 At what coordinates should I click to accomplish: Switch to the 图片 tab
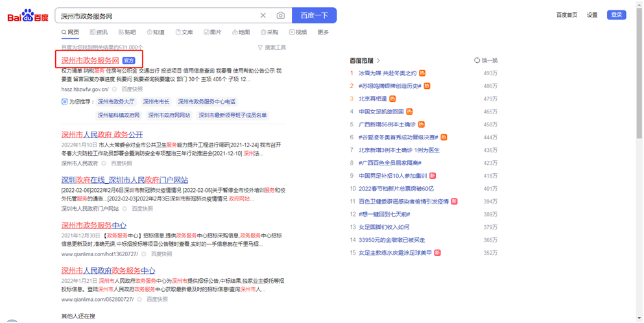point(212,32)
